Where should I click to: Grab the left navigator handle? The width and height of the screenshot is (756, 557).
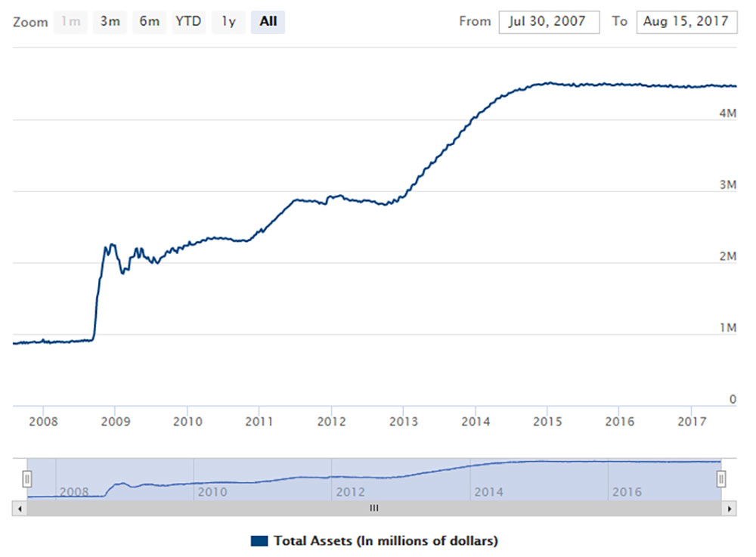pos(26,478)
